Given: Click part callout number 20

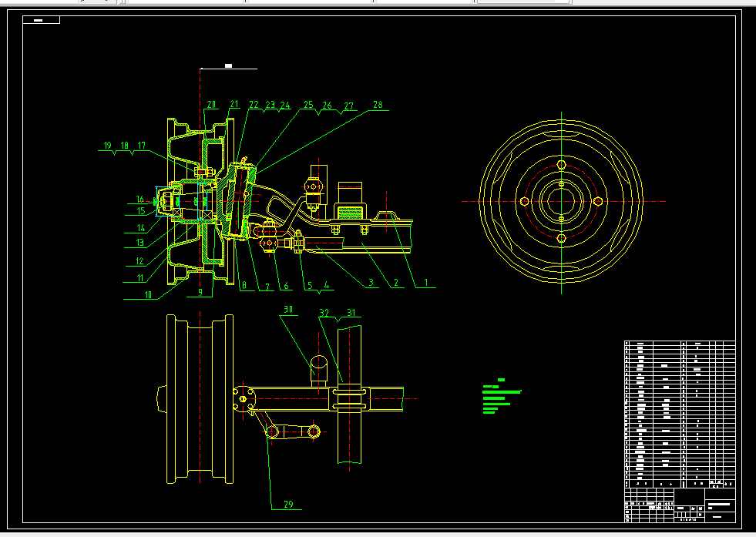Looking at the screenshot, I should tap(211, 105).
